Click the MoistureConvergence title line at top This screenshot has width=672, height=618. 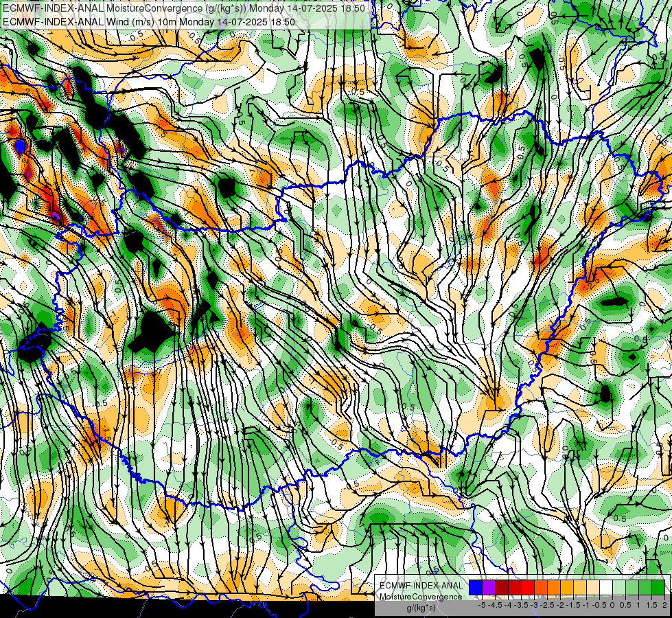pyautogui.click(x=184, y=8)
